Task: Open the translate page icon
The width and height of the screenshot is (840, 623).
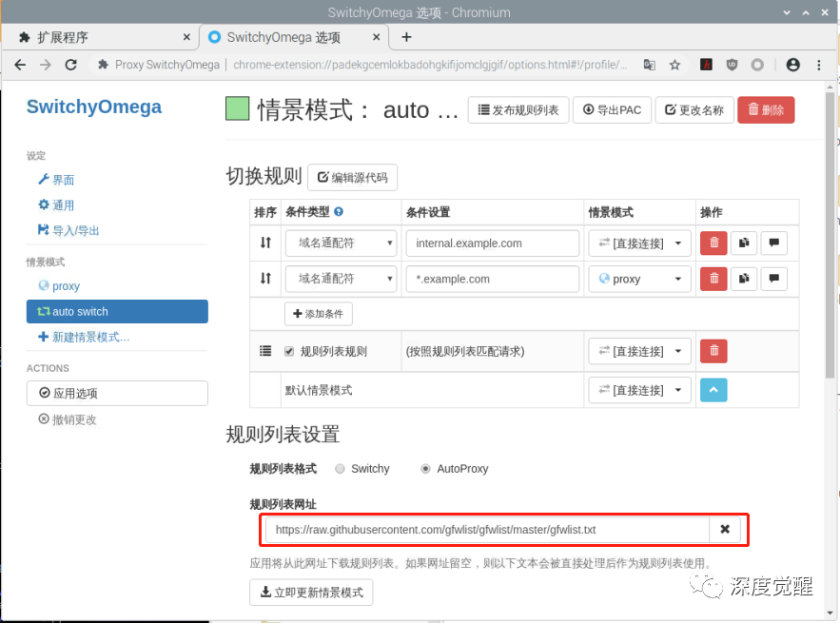Action: pos(650,65)
